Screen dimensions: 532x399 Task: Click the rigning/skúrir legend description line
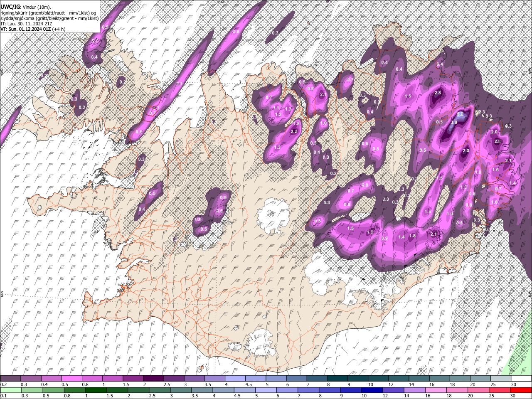coord(48,13)
